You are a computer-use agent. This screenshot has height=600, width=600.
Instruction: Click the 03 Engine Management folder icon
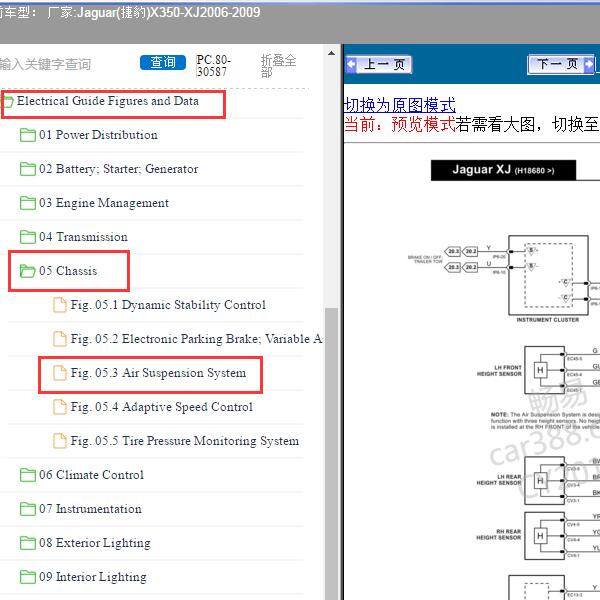click(x=28, y=203)
